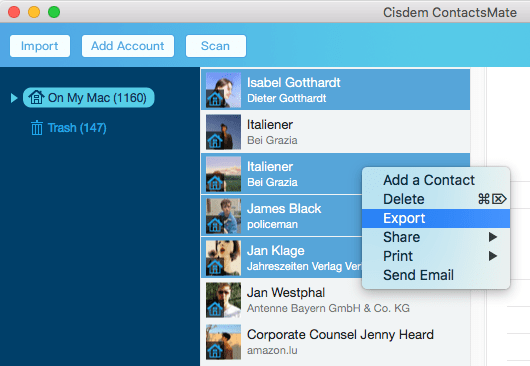This screenshot has width=530, height=366.
Task: Click house badge on Jan Klage's photo
Action: point(215,267)
